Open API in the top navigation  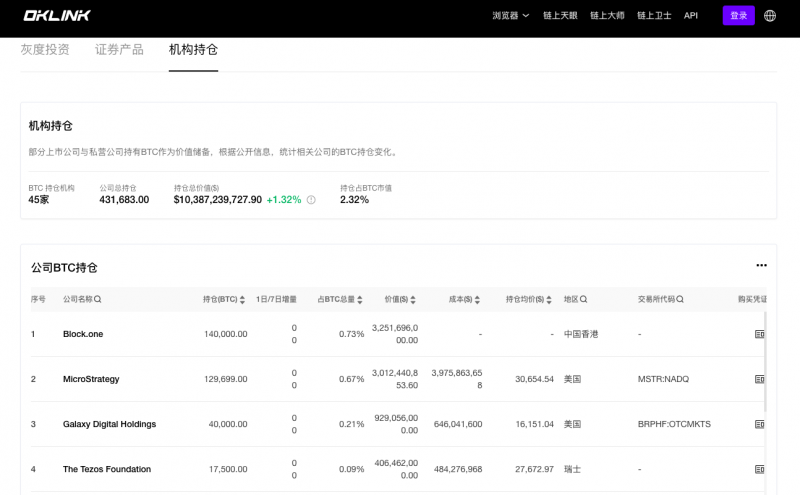(x=691, y=15)
